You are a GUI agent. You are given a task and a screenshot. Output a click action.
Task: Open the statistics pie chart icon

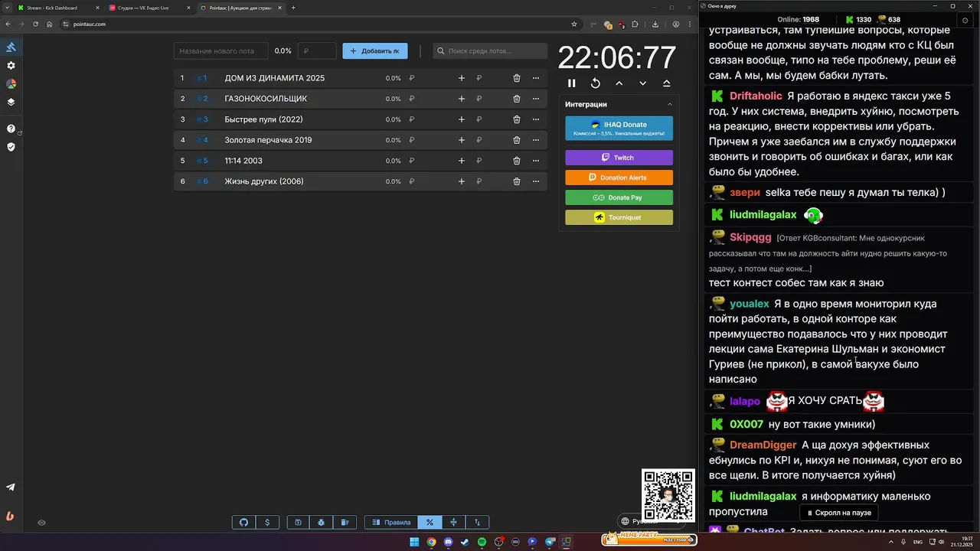[x=11, y=84]
